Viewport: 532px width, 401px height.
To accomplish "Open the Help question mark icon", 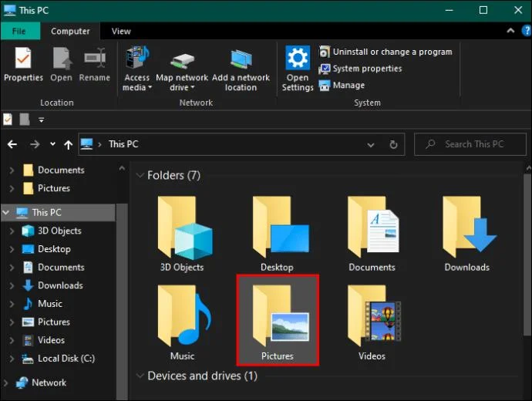I will click(527, 31).
